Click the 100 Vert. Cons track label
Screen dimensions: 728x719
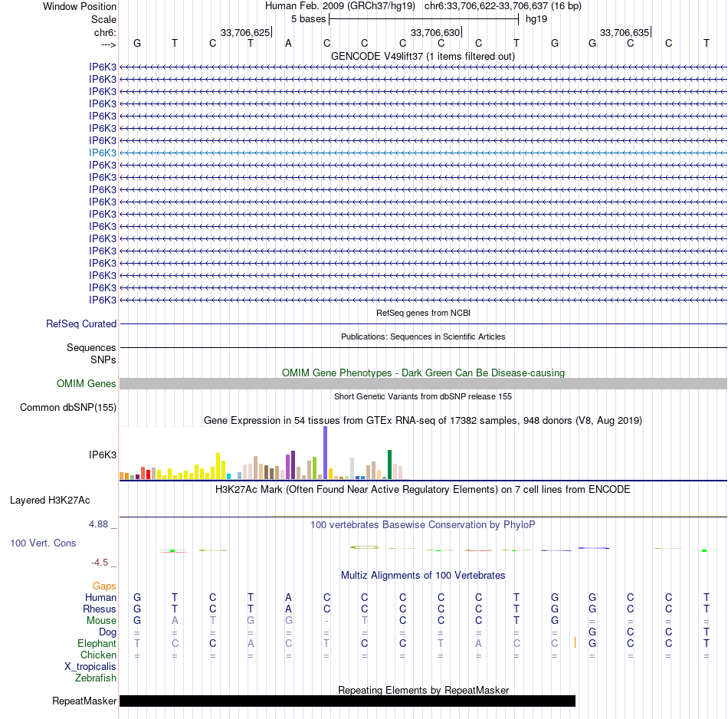[x=43, y=543]
